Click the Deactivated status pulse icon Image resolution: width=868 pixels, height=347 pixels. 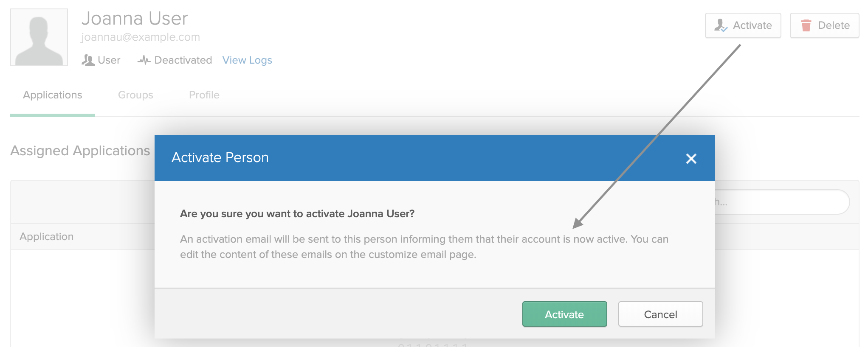point(144,60)
